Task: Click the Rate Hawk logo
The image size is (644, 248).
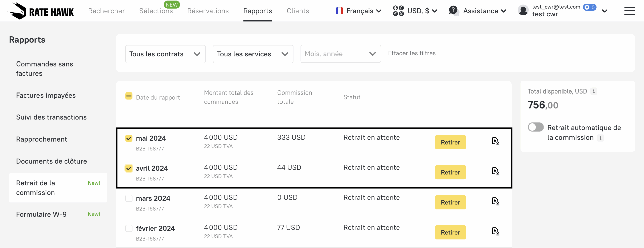Action: point(41,11)
